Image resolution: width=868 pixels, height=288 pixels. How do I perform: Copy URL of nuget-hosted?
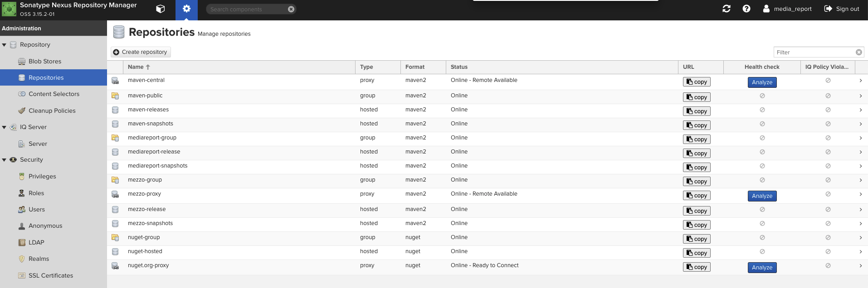coord(697,253)
